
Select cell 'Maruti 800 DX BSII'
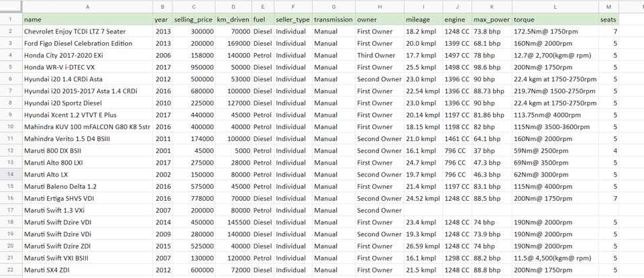click(87, 150)
